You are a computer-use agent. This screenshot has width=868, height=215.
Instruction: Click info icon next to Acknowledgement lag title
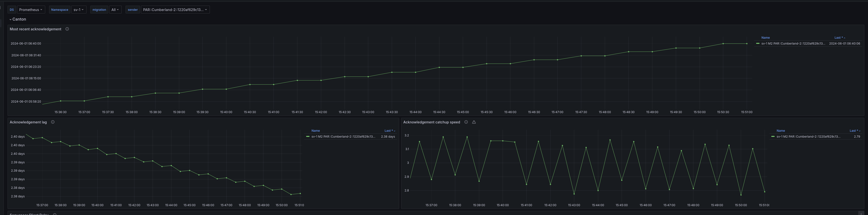click(x=53, y=122)
